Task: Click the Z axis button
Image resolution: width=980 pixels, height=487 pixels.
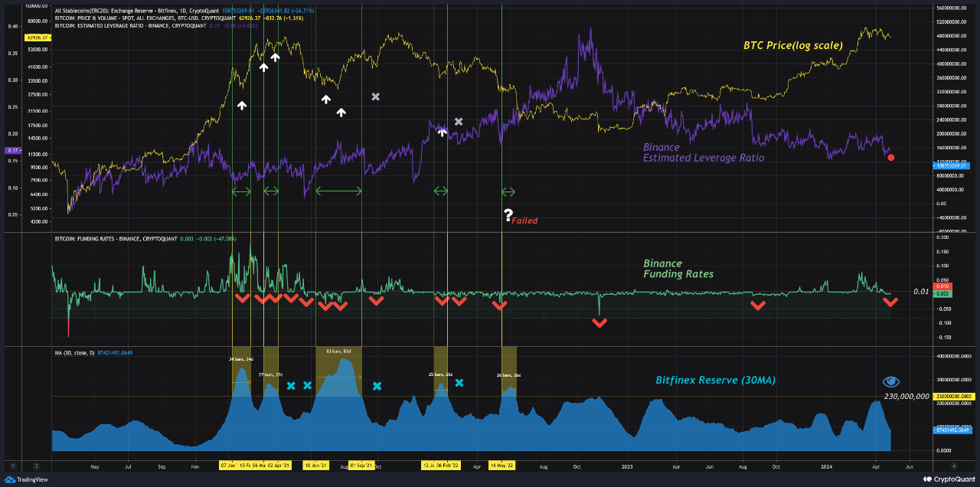Action: coord(35,465)
